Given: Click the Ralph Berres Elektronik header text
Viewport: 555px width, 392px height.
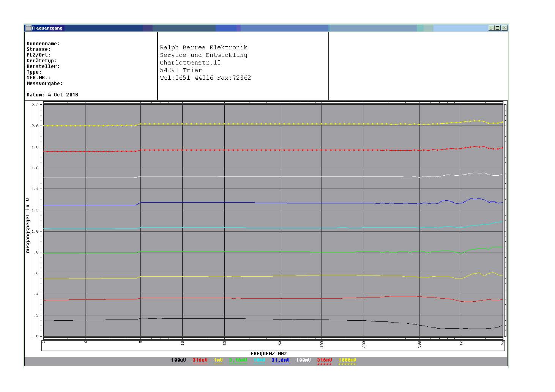Looking at the screenshot, I should click(x=203, y=47).
